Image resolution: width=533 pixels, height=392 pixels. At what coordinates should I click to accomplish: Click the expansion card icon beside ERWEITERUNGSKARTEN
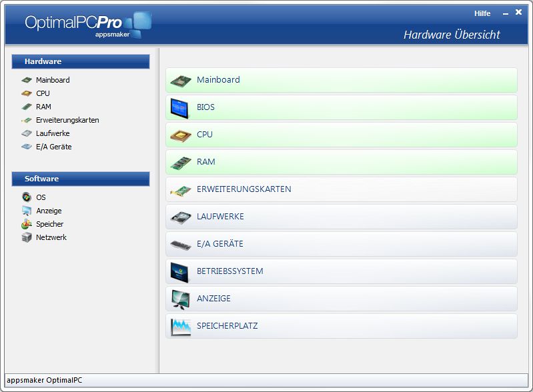point(181,191)
